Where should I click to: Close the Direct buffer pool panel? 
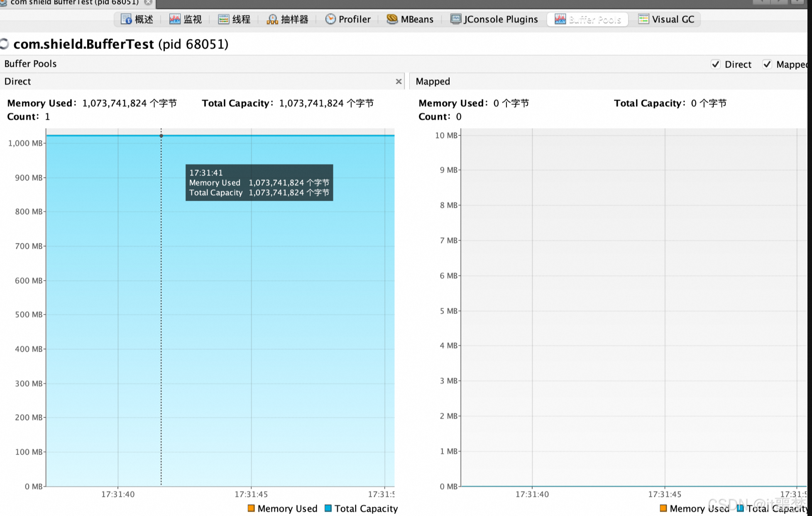[399, 81]
